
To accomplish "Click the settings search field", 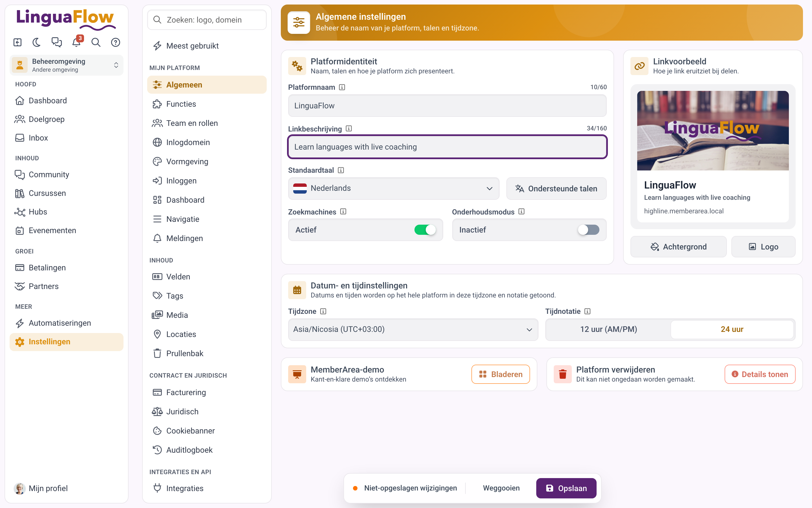I will [x=207, y=20].
